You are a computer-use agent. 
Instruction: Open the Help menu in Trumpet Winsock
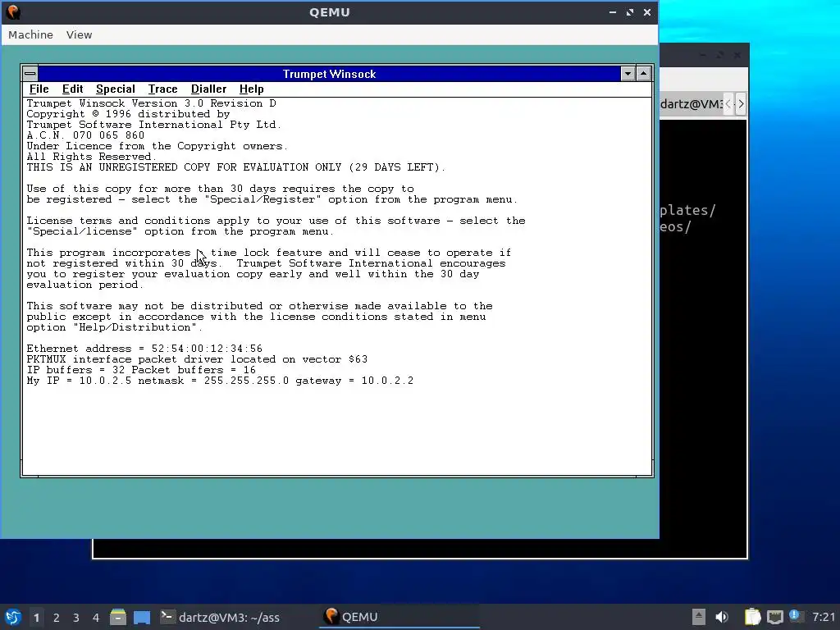coord(251,89)
